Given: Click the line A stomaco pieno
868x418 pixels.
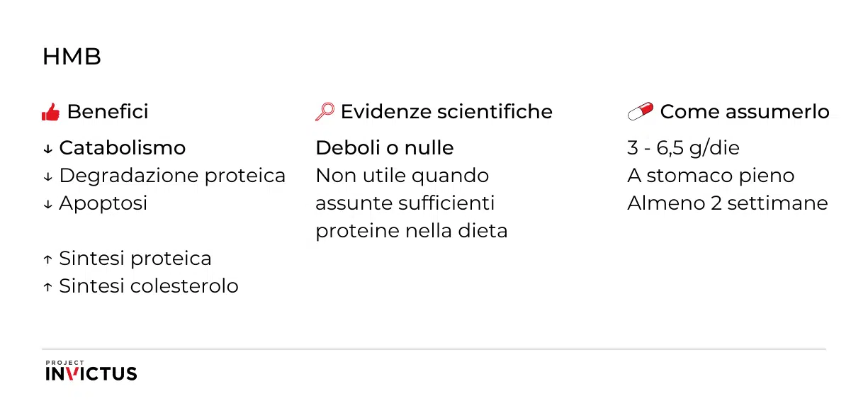Looking at the screenshot, I should 711,176.
